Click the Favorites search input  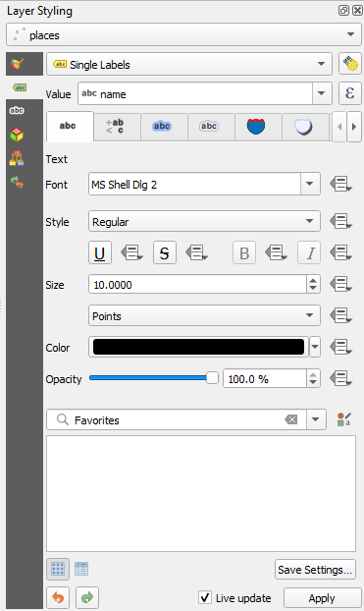(178, 419)
